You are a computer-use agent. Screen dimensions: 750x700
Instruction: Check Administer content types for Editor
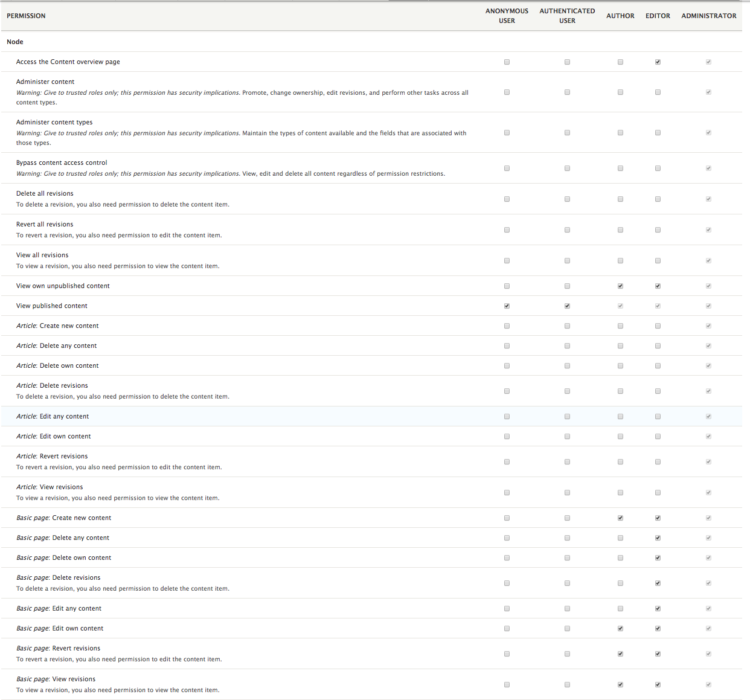[x=658, y=133]
